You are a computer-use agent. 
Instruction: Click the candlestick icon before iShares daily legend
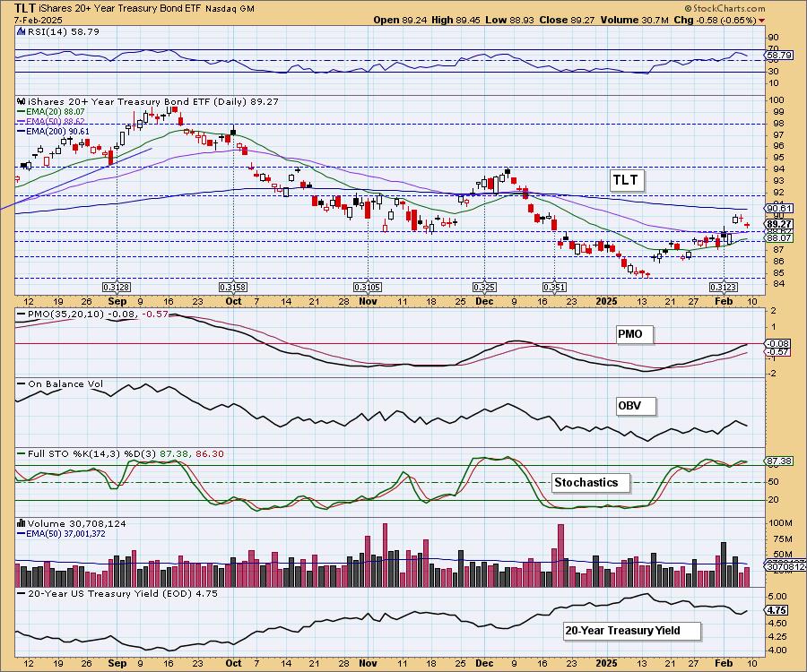(22, 101)
